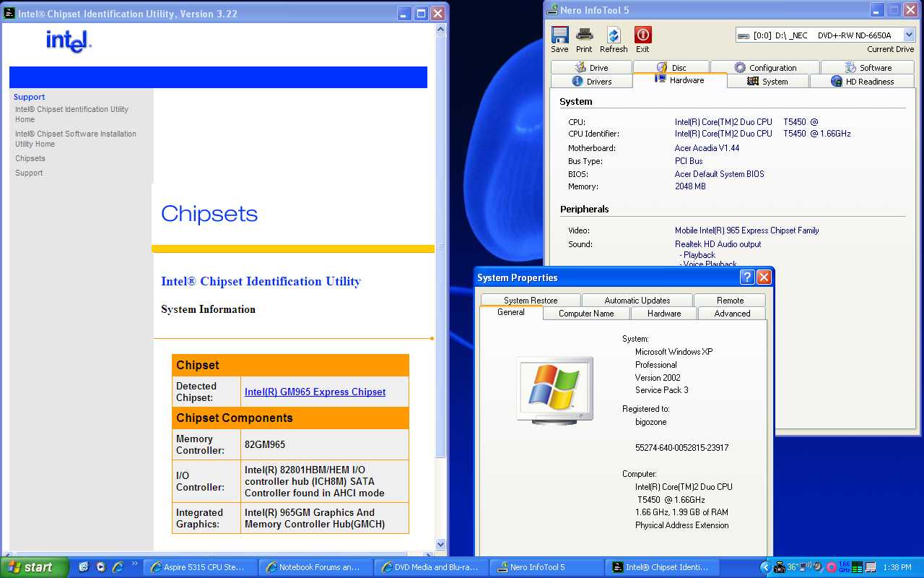
Task: Click scroll-up arrow in Chipset Utility window
Action: click(x=441, y=30)
